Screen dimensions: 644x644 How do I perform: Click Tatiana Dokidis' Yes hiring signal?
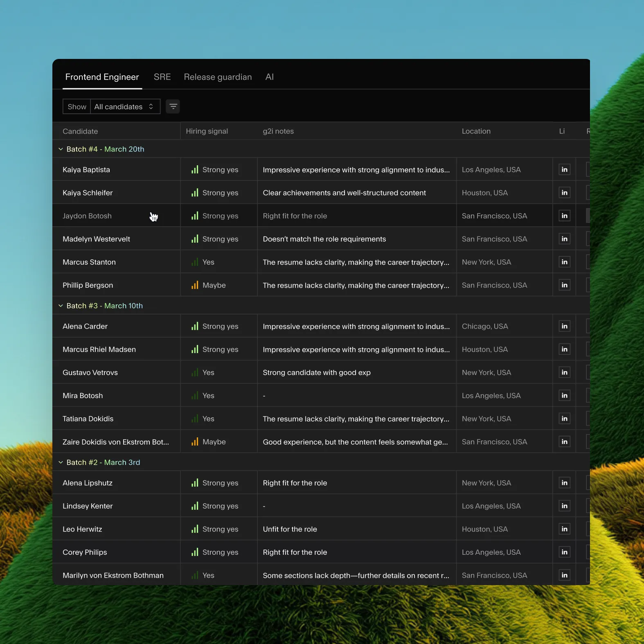(203, 419)
